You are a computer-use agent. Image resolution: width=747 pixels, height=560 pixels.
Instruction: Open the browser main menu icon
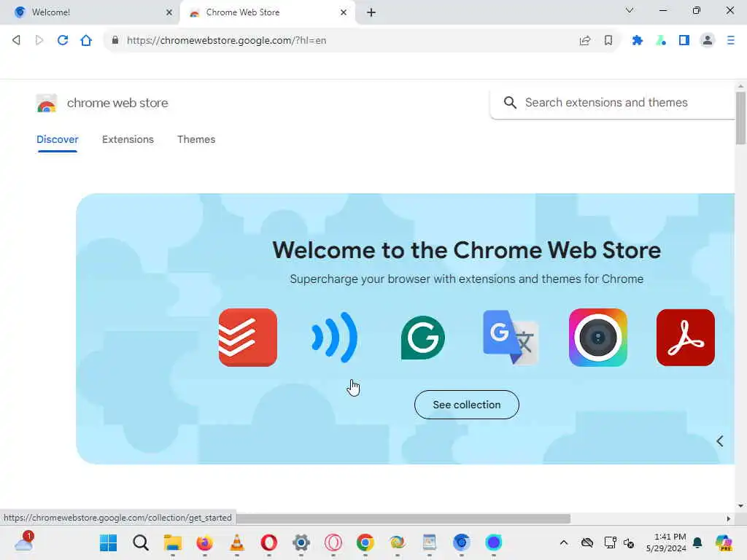[x=731, y=41]
